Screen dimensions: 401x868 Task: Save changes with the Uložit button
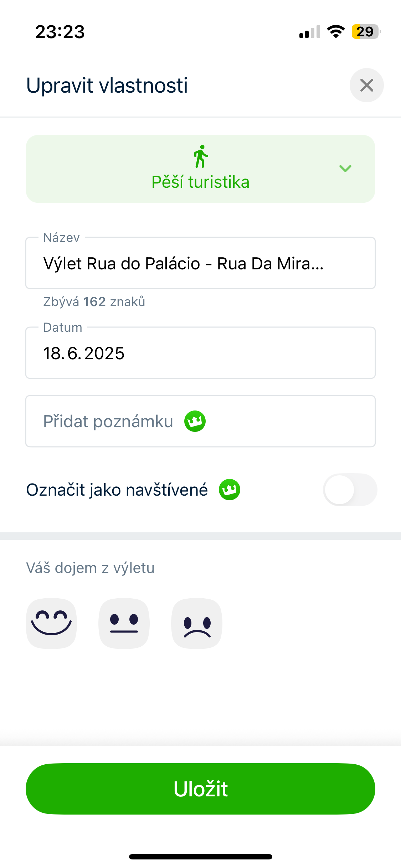(200, 789)
